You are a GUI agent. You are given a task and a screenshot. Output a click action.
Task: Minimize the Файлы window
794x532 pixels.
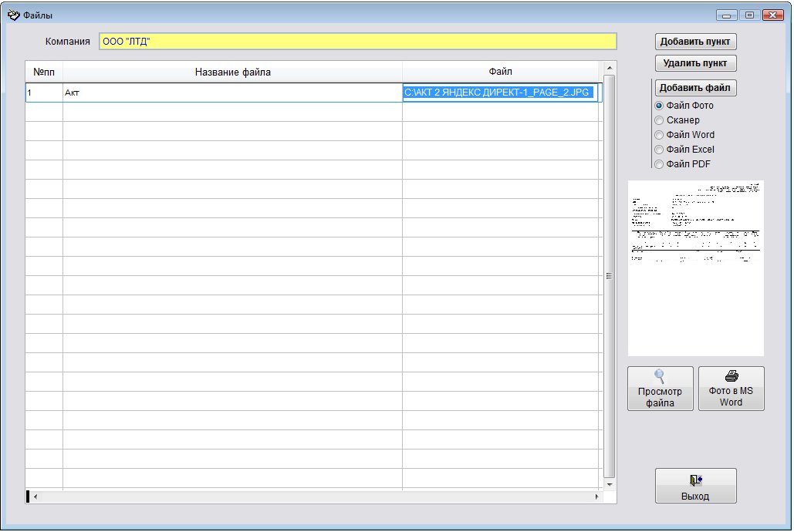click(727, 15)
